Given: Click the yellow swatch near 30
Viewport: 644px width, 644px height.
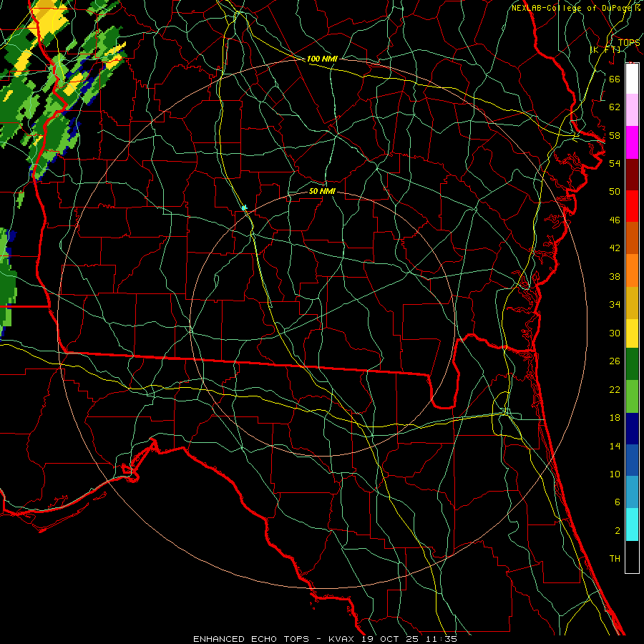Looking at the screenshot, I should (x=632, y=333).
